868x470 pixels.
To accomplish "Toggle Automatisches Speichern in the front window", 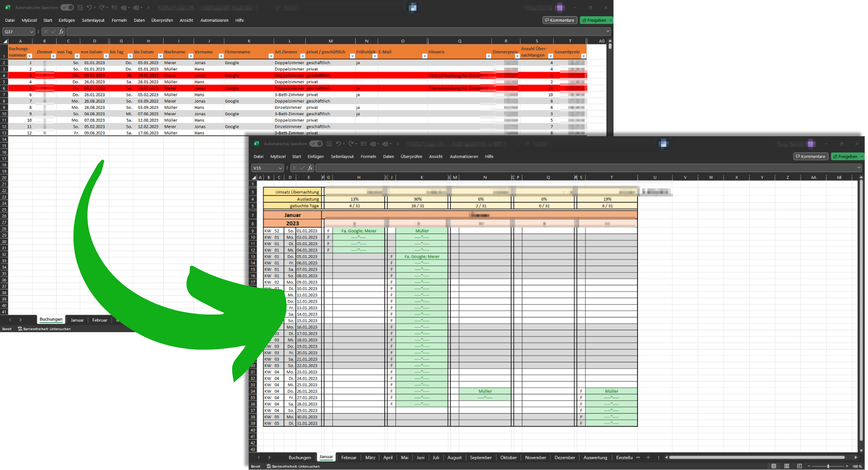I will click(316, 144).
